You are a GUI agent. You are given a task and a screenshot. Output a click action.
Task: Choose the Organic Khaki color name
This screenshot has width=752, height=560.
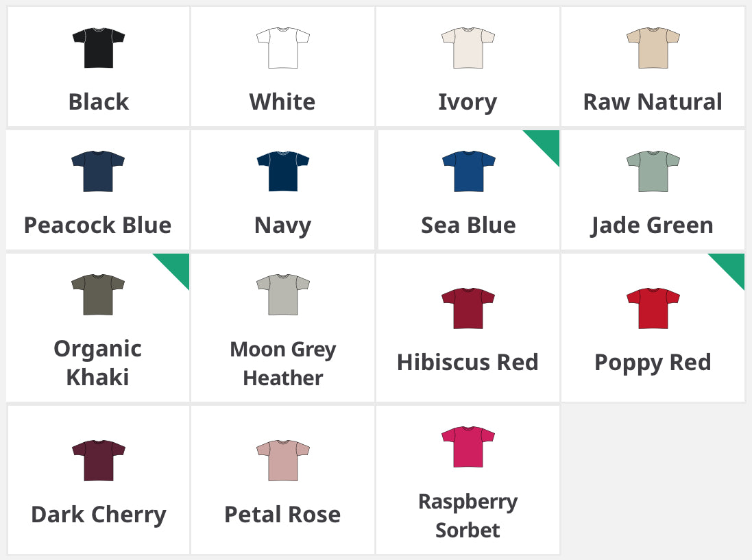pyautogui.click(x=98, y=363)
